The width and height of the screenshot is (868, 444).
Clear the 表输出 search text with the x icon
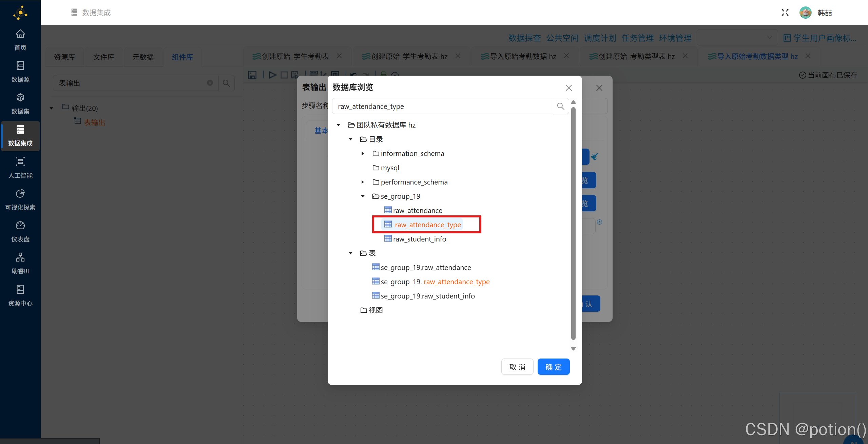coord(210,83)
